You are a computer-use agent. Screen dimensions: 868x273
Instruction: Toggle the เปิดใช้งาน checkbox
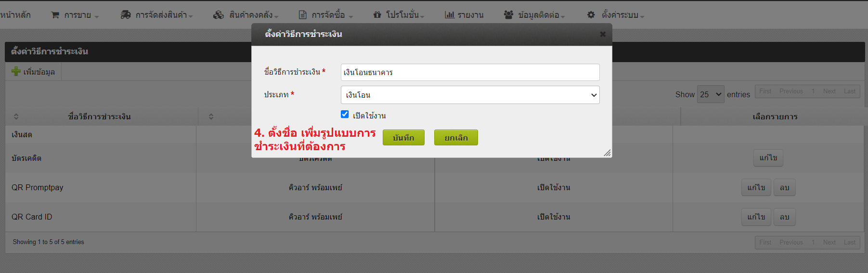pos(345,115)
